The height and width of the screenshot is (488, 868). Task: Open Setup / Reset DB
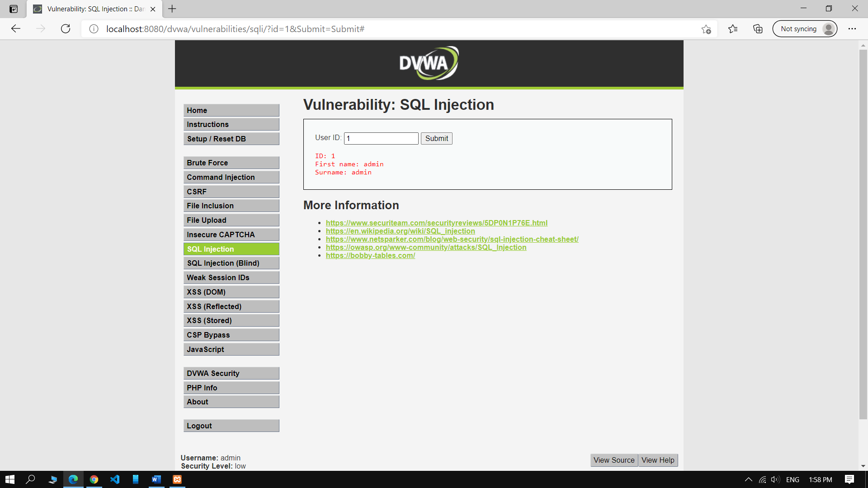[x=231, y=139]
